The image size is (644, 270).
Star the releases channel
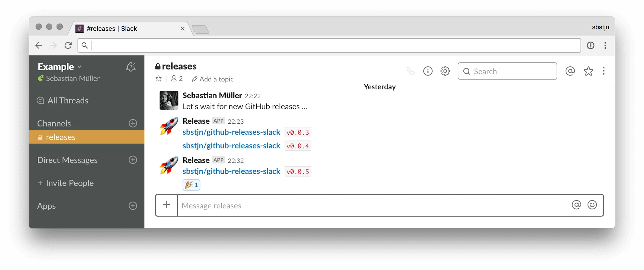tap(158, 79)
